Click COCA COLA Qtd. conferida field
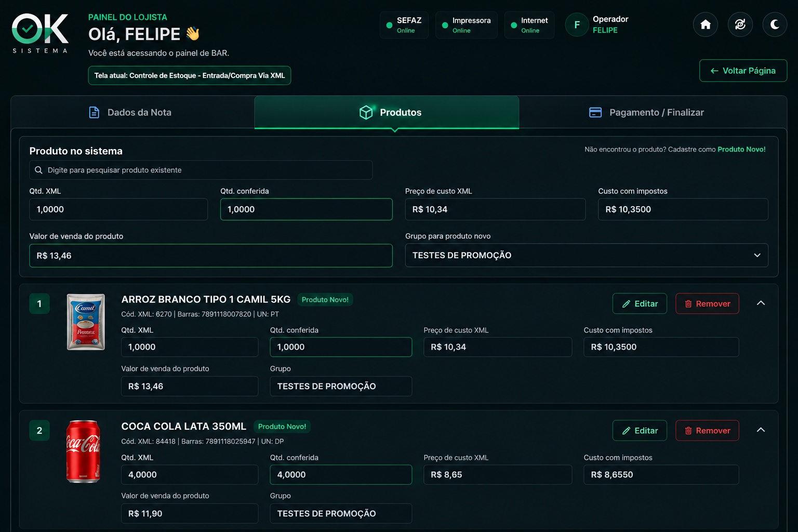The width and height of the screenshot is (798, 532). (341, 475)
